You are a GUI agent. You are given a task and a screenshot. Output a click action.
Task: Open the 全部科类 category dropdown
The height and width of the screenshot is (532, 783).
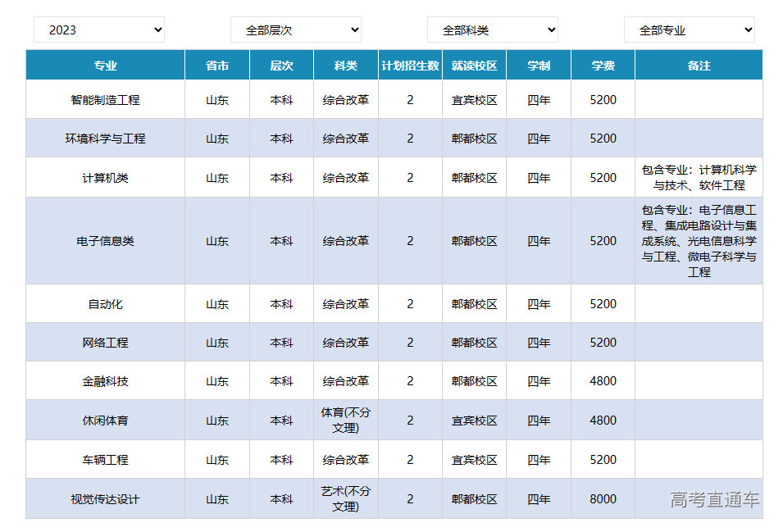[492, 30]
